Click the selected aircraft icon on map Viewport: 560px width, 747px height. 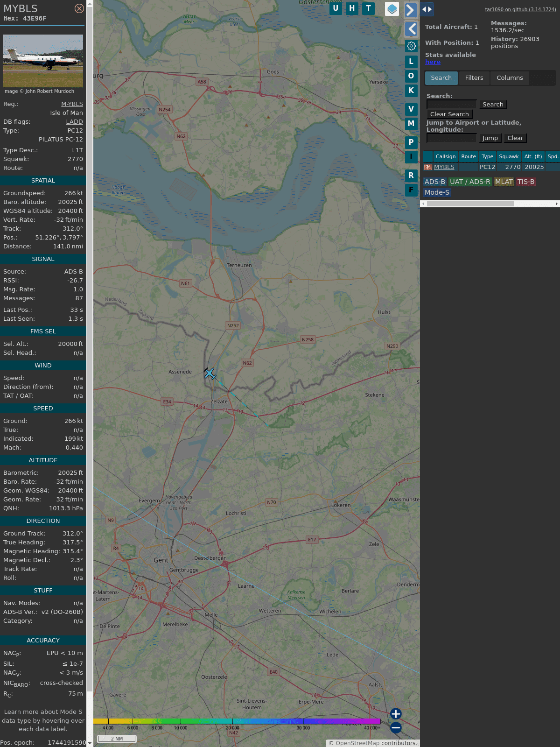point(210,373)
